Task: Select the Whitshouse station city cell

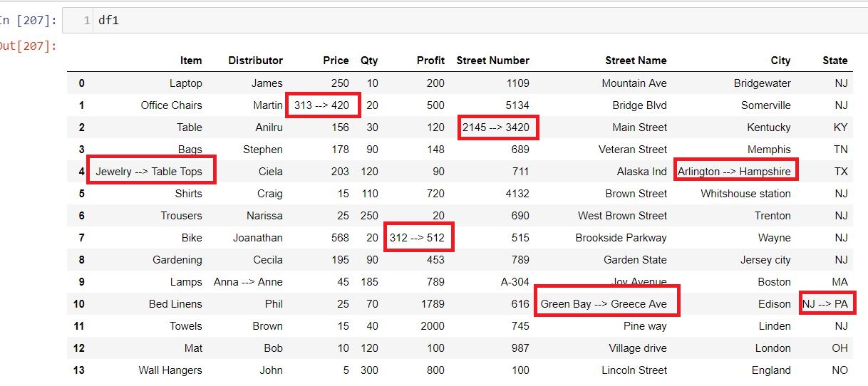Action: (745, 194)
